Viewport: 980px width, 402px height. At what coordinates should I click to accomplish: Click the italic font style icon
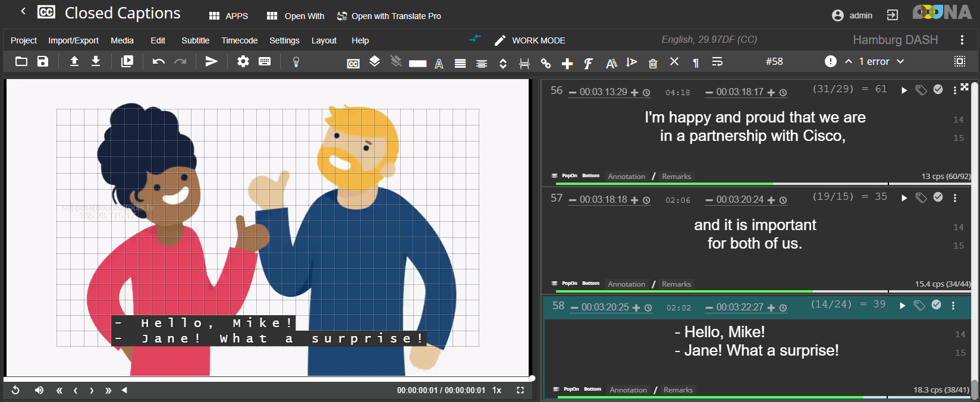coord(588,63)
